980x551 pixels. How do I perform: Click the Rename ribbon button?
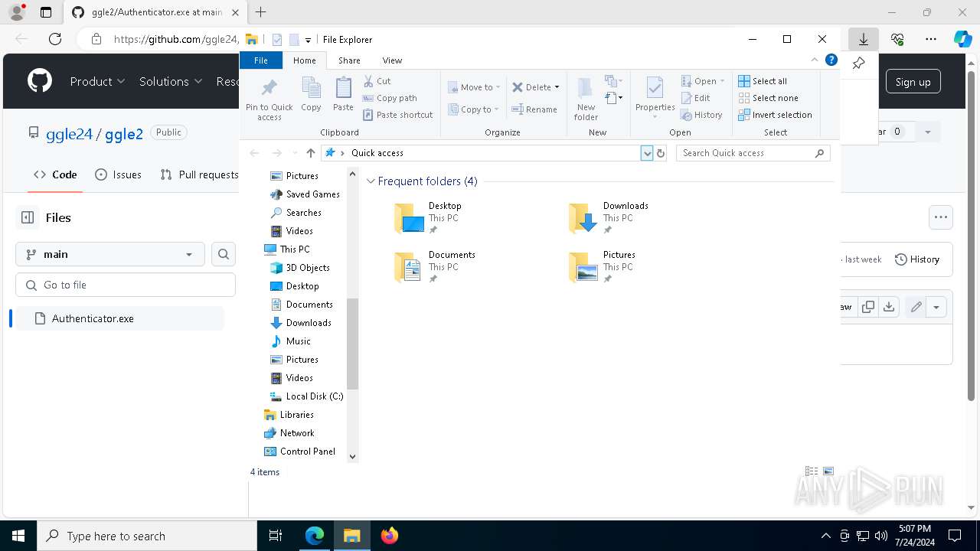click(534, 109)
